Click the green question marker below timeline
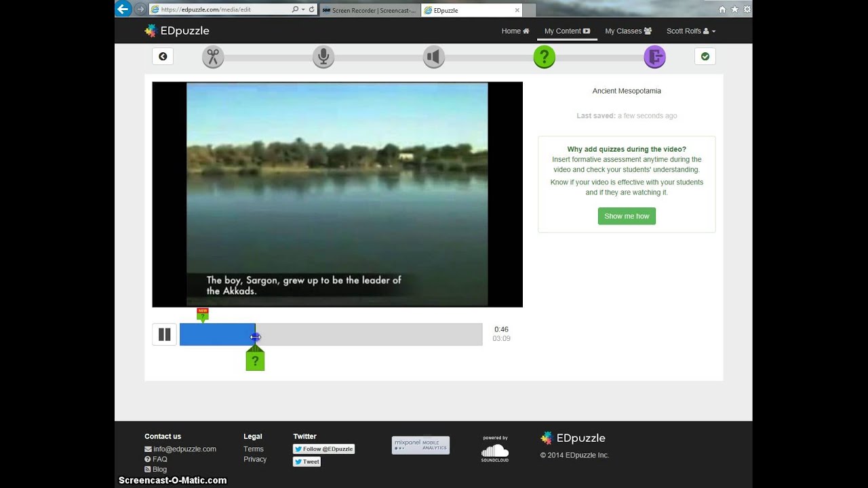This screenshot has width=868, height=488. click(255, 359)
